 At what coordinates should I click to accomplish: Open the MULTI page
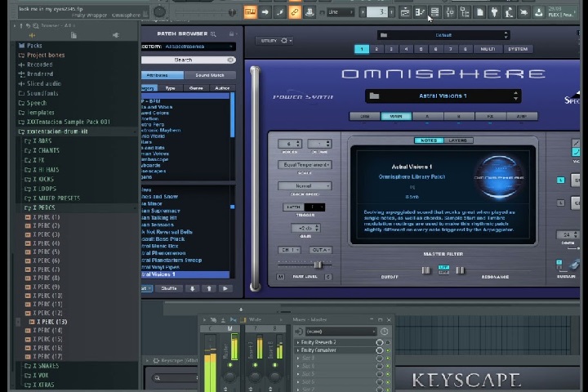(x=488, y=49)
